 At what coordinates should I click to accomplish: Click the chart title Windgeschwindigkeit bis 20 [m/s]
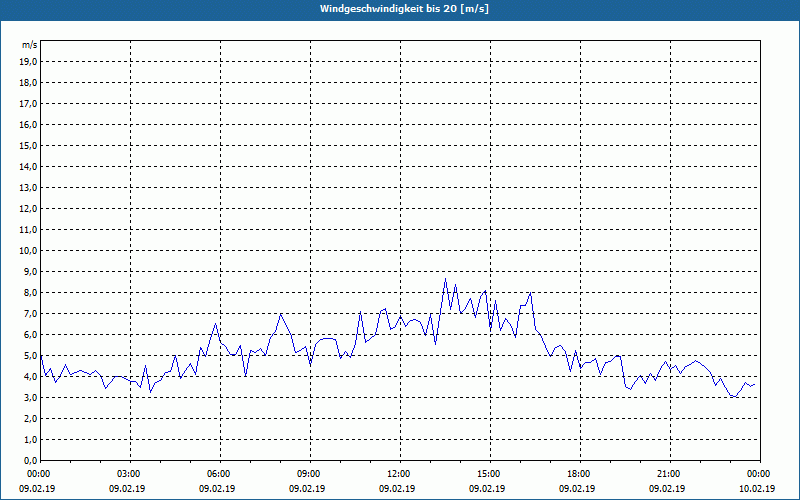[404, 9]
